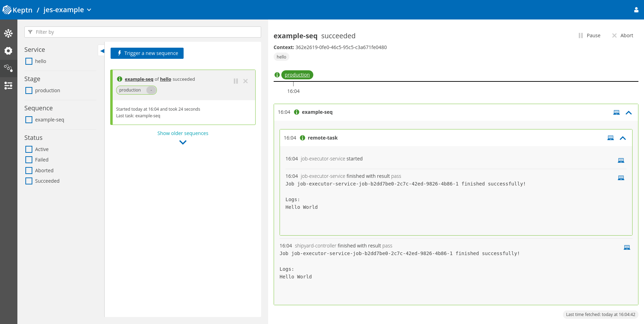Click production stage pill on sequence card
Screen dimensions: 644x324
click(x=136, y=90)
